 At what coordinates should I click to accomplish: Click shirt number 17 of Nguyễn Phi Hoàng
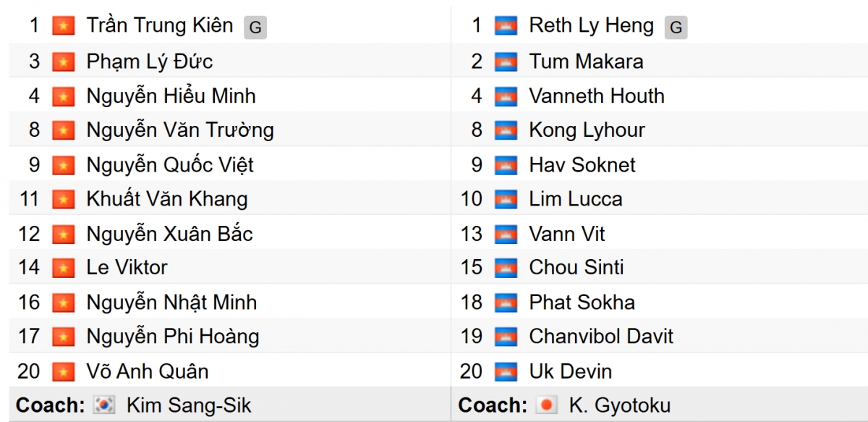coord(29,337)
